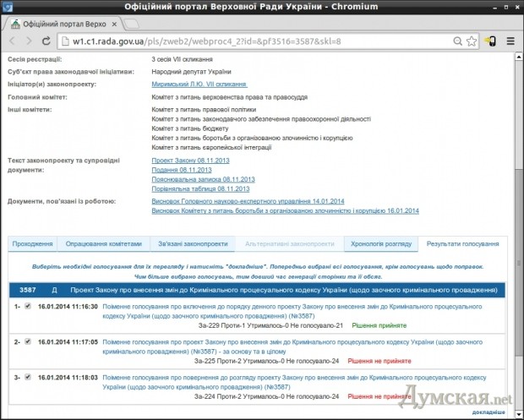Click the докладніше link at the bottom
This screenshot has height=420, width=524.
tap(489, 412)
